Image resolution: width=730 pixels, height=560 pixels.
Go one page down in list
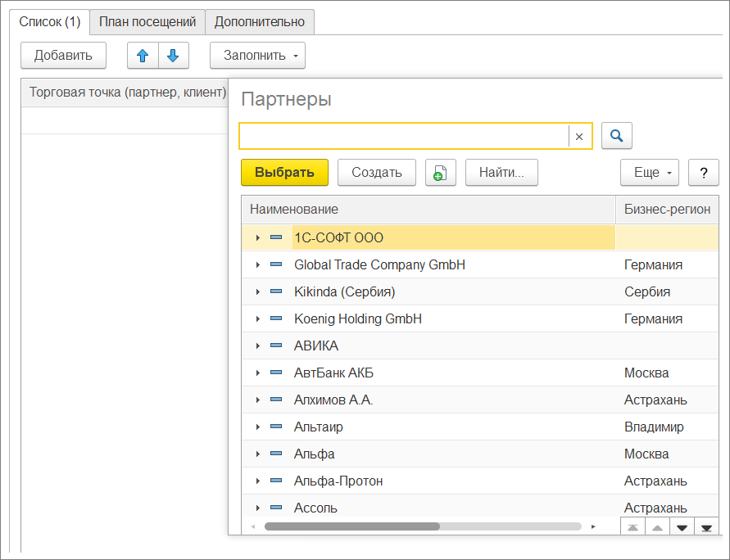click(x=682, y=527)
